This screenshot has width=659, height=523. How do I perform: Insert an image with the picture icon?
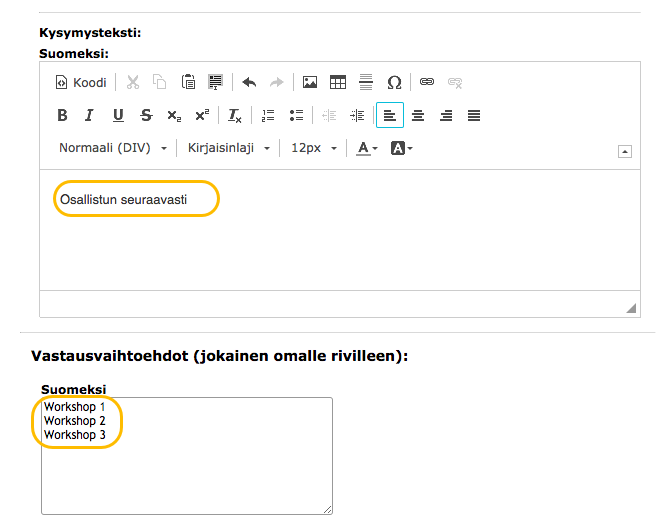click(x=310, y=82)
